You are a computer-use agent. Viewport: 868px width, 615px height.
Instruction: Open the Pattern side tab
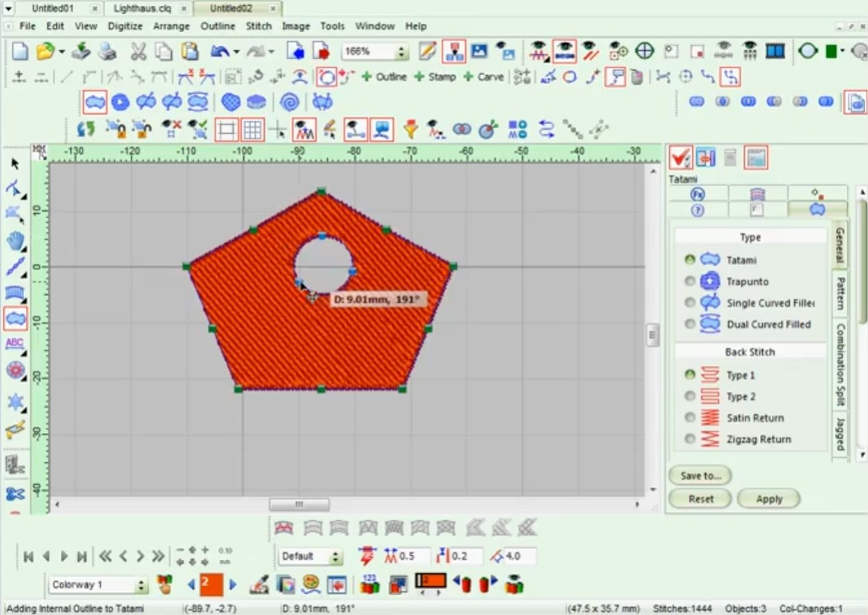pos(840,293)
